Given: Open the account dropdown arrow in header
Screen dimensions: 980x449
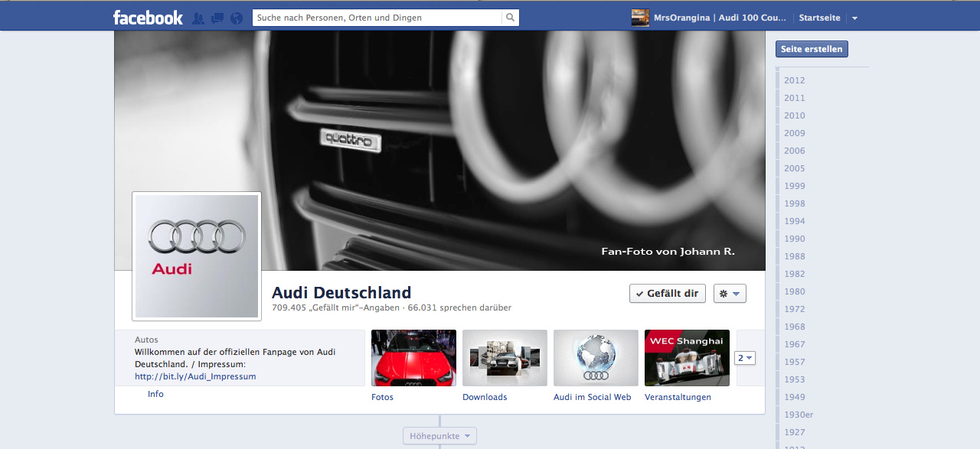Looking at the screenshot, I should [x=854, y=18].
